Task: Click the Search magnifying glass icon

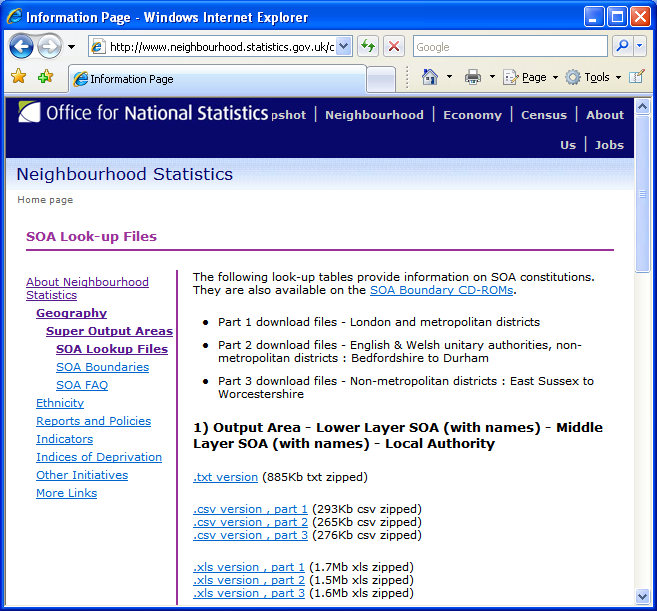Action: [622, 47]
